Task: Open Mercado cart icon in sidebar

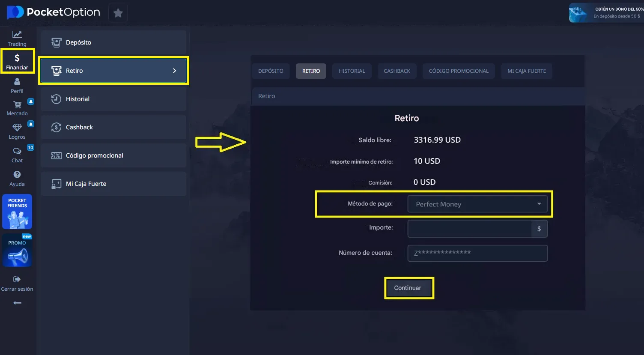Action: click(x=17, y=104)
